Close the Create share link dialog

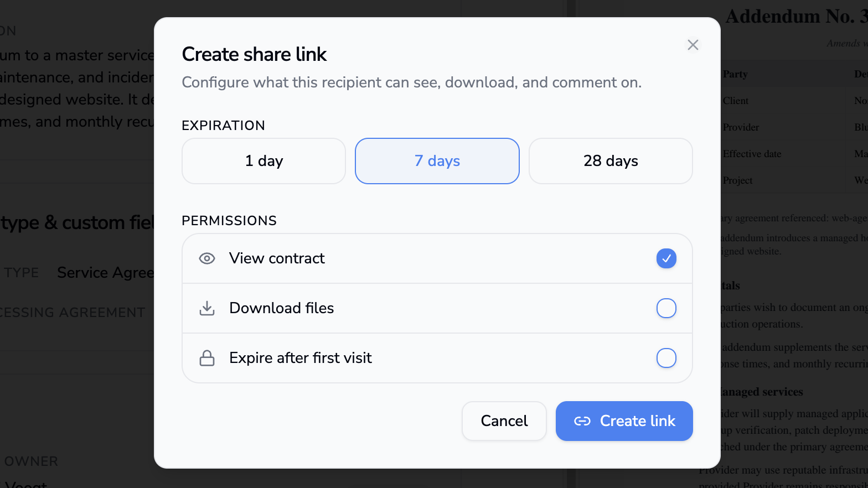(x=693, y=45)
